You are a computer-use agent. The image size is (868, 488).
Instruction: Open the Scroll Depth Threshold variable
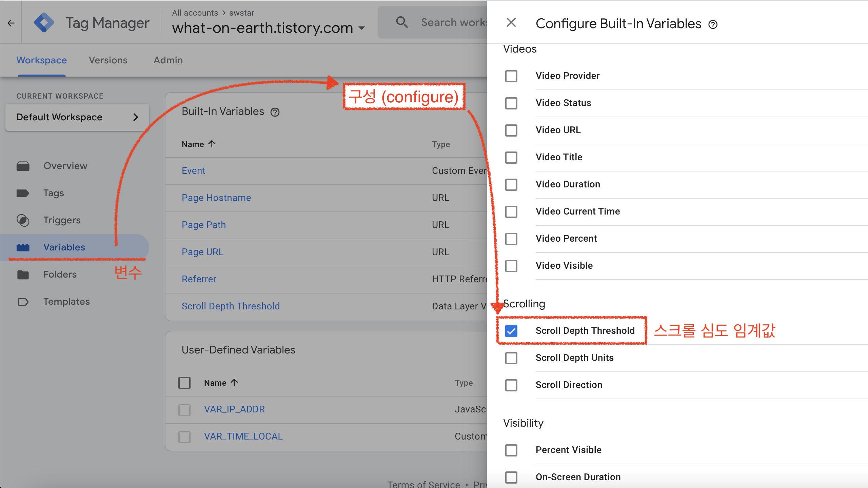(x=231, y=306)
